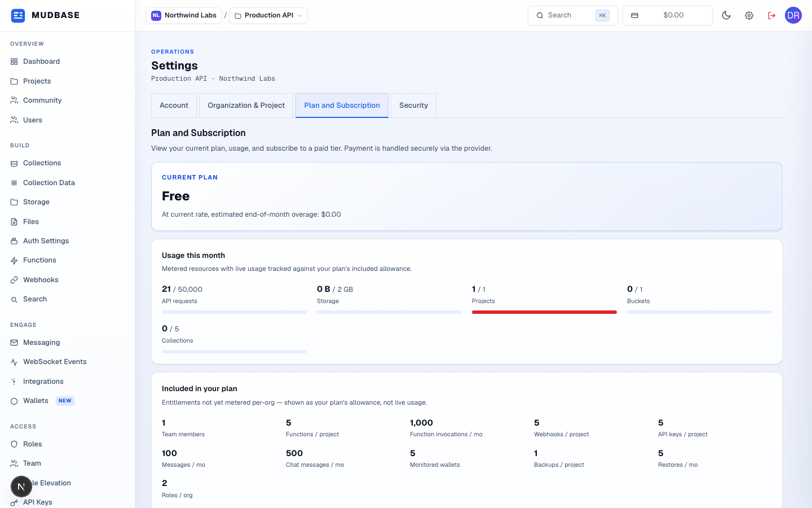Click the NEW badge beside Wallets
The height and width of the screenshot is (508, 812).
pyautogui.click(x=65, y=401)
